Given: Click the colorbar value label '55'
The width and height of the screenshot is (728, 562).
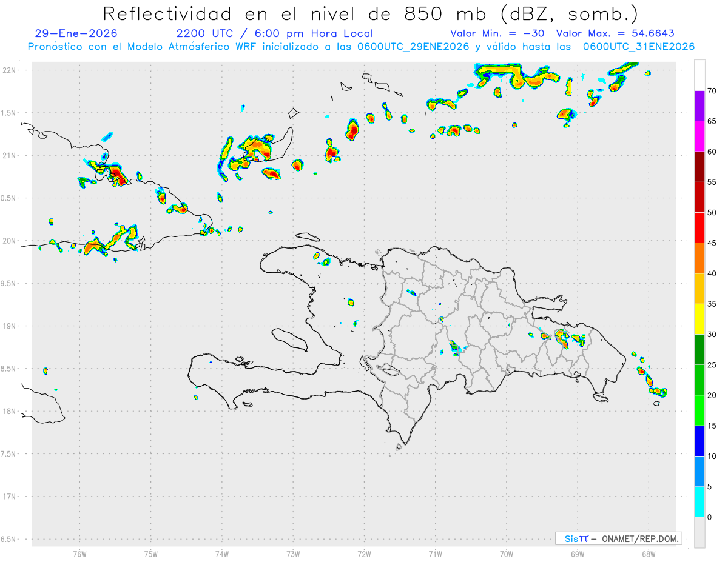Looking at the screenshot, I should pyautogui.click(x=712, y=182).
